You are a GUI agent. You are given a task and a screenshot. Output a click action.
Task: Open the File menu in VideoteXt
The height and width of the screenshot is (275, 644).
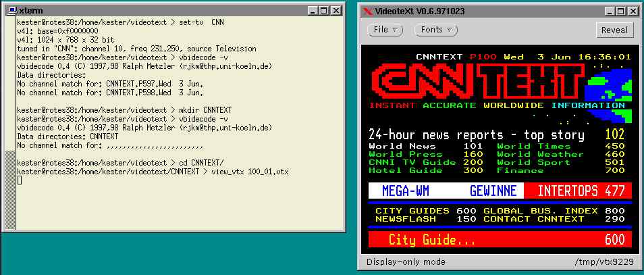[385, 30]
